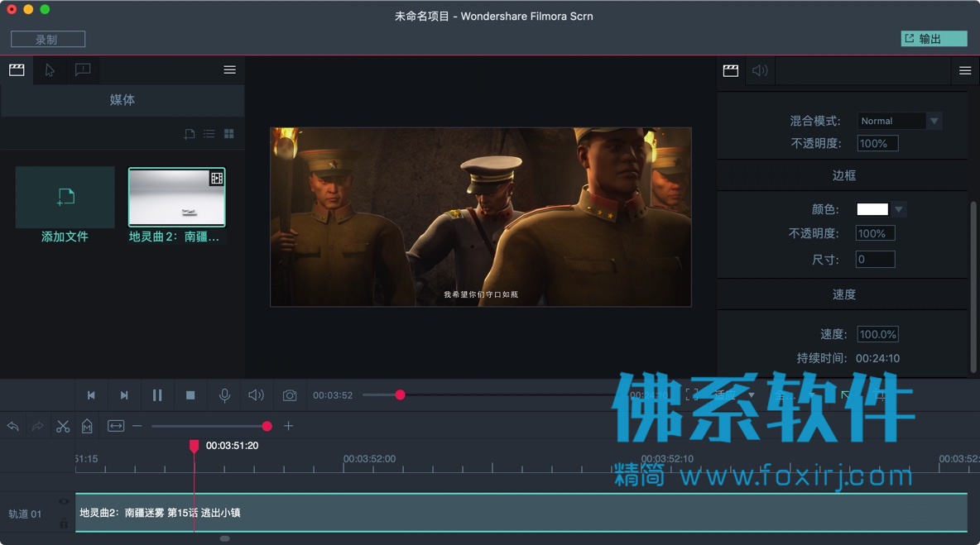Click the 录制 record button
The height and width of the screenshot is (545, 980).
47,40
